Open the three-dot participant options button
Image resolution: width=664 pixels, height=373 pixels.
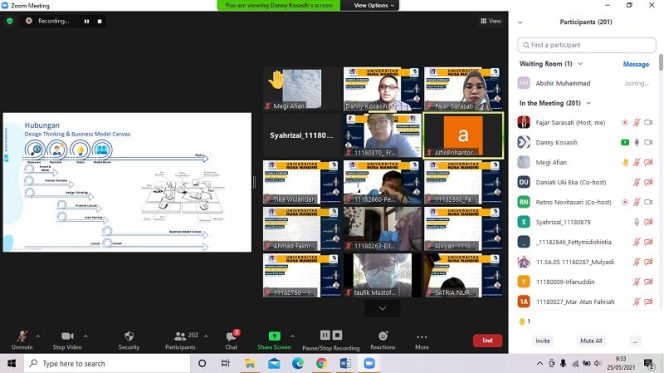pos(635,341)
